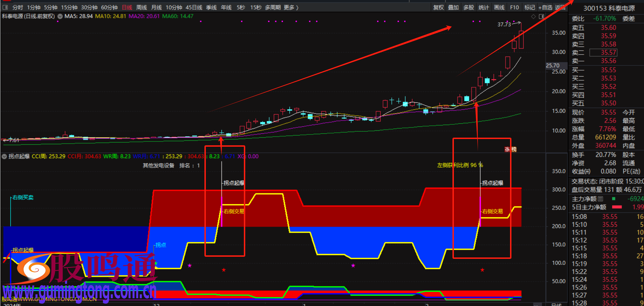The image size is (644, 306).
Task: Click the 涨榜 badge on the chart
Action: coord(510,149)
